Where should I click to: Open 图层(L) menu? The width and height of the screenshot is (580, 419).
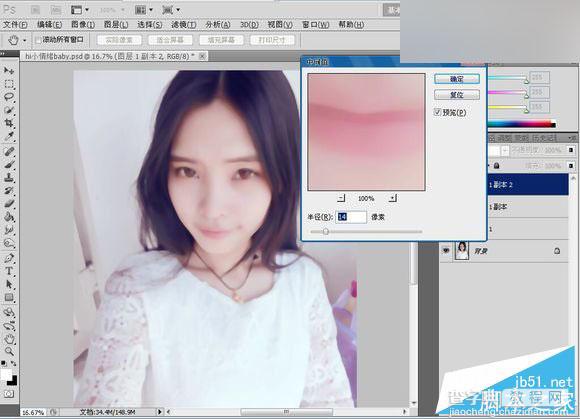pyautogui.click(x=116, y=25)
